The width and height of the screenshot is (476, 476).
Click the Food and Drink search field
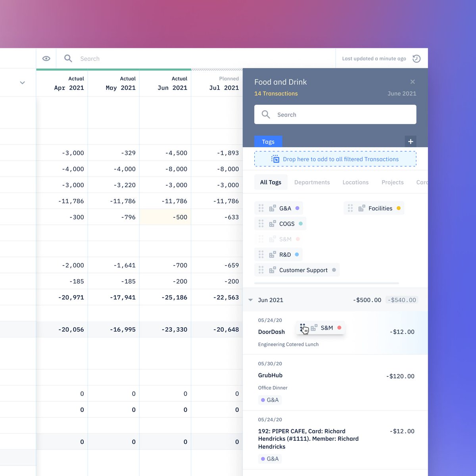click(x=335, y=114)
